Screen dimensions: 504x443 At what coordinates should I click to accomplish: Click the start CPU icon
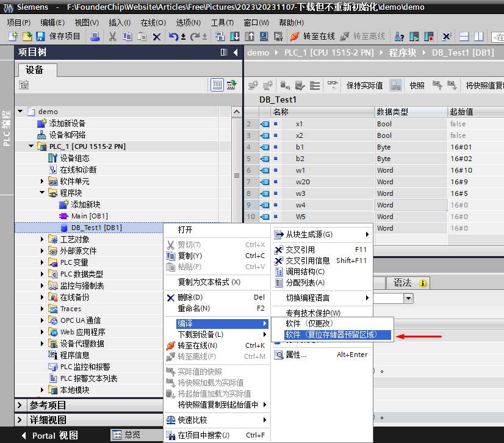(x=414, y=37)
